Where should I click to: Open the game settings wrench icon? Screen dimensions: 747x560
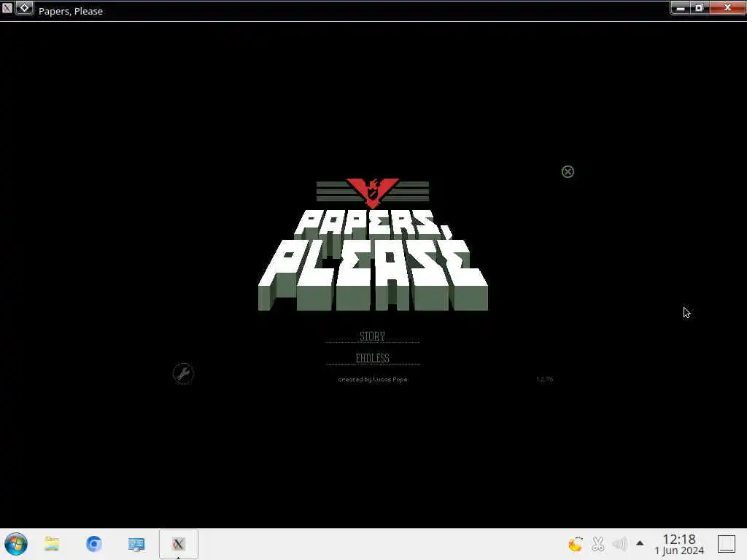(x=183, y=374)
